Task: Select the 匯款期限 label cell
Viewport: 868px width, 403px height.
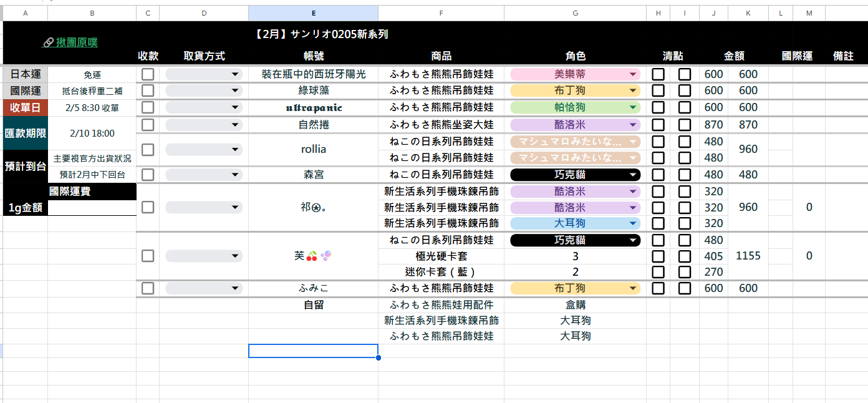Action: [x=26, y=133]
